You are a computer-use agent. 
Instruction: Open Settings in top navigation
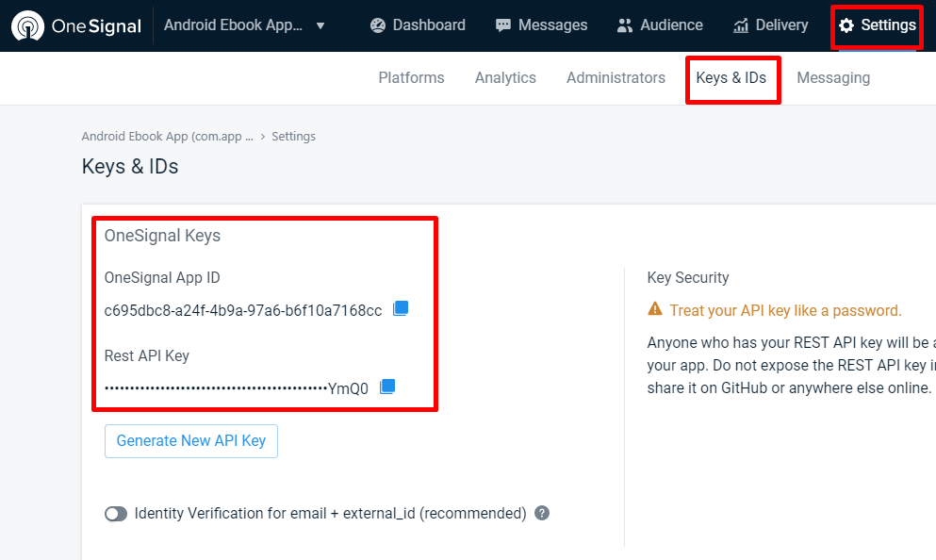tap(878, 25)
